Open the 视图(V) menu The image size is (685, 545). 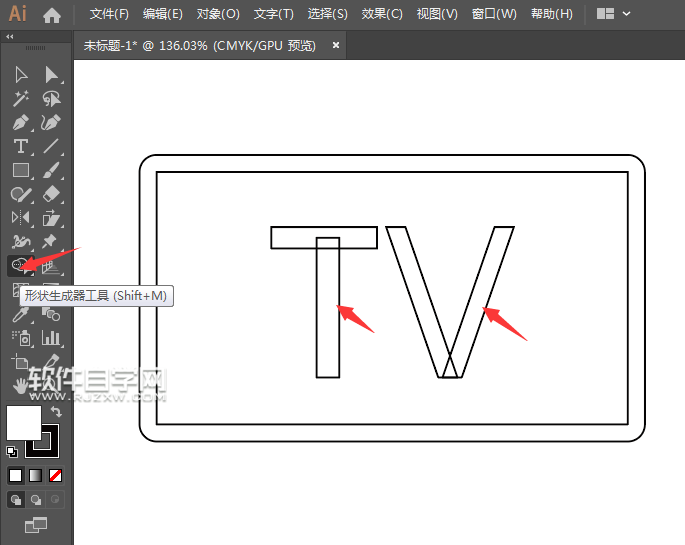[x=437, y=14]
